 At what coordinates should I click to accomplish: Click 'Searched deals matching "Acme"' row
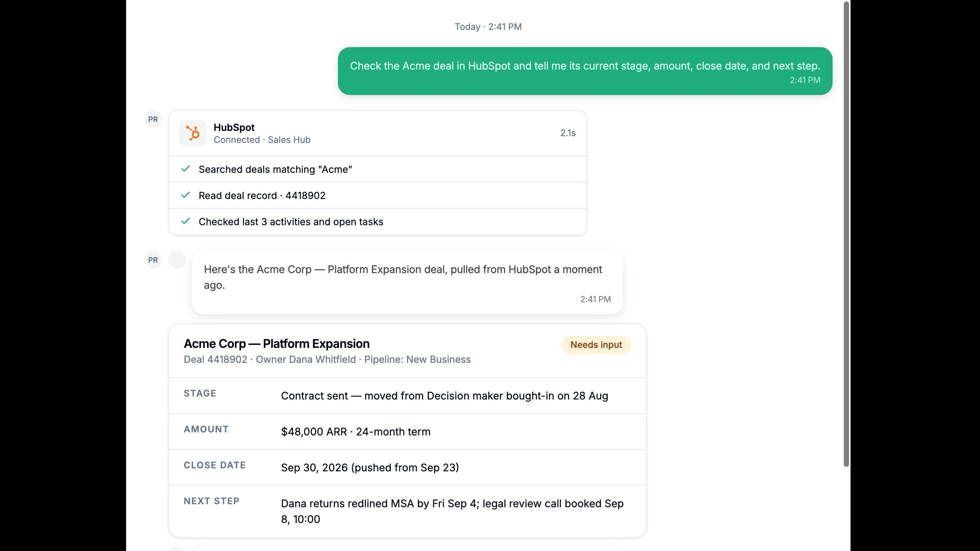378,169
